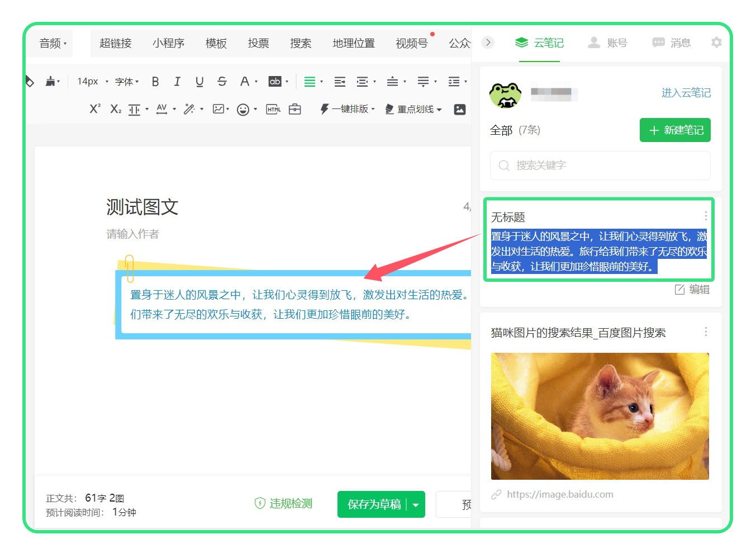Image resolution: width=756 pixels, height=553 pixels.
Task: Apply superscript X² formatting
Action: coord(95,108)
